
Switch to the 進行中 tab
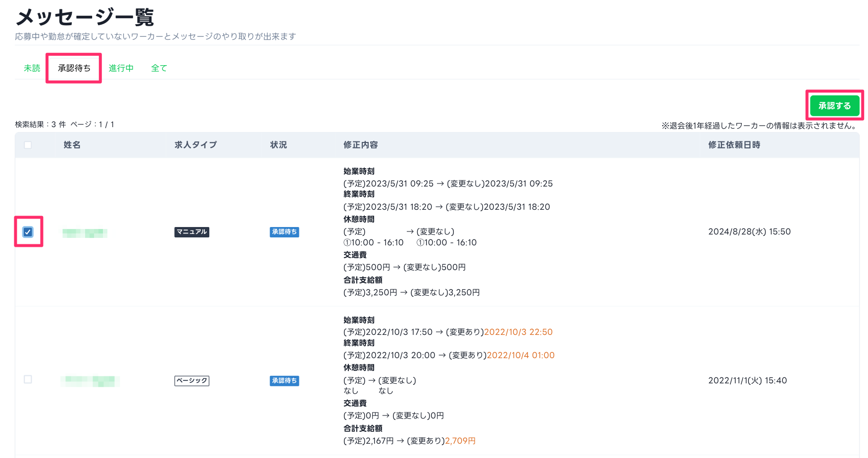[x=121, y=68]
